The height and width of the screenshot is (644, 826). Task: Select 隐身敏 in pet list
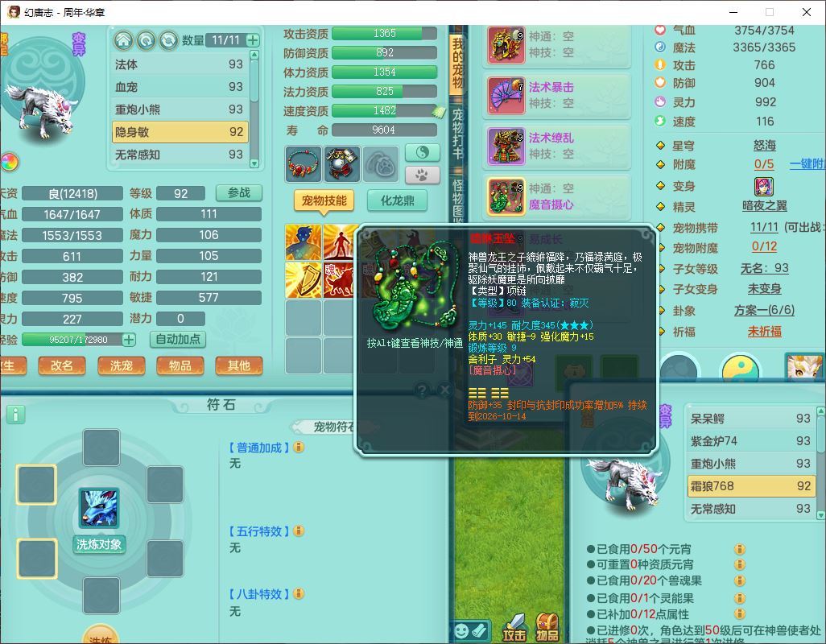(x=179, y=132)
